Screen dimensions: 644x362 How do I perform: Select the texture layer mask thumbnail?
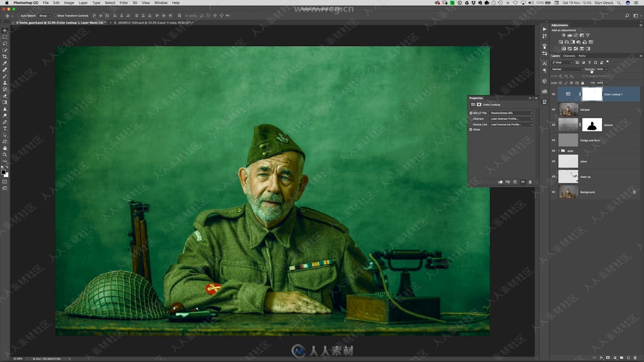point(592,125)
